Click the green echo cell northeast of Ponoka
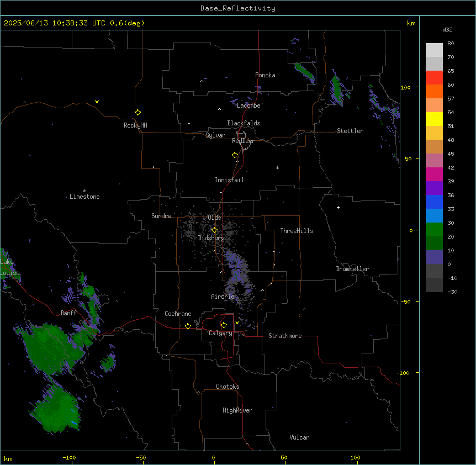The image size is (476, 465). [x=304, y=72]
